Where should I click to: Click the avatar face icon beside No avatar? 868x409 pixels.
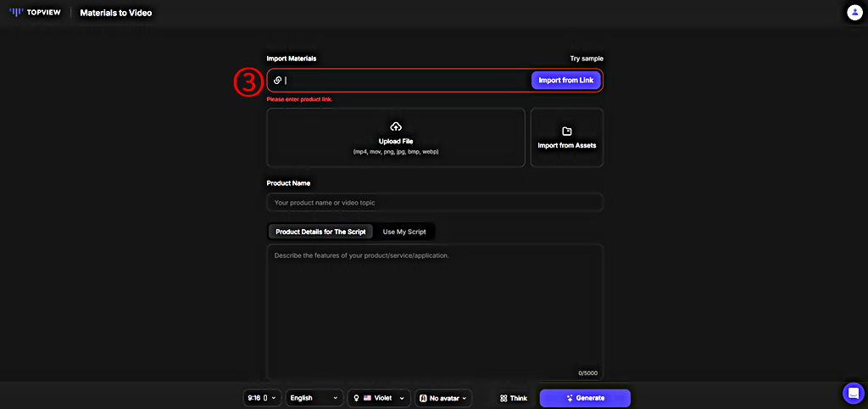click(423, 398)
